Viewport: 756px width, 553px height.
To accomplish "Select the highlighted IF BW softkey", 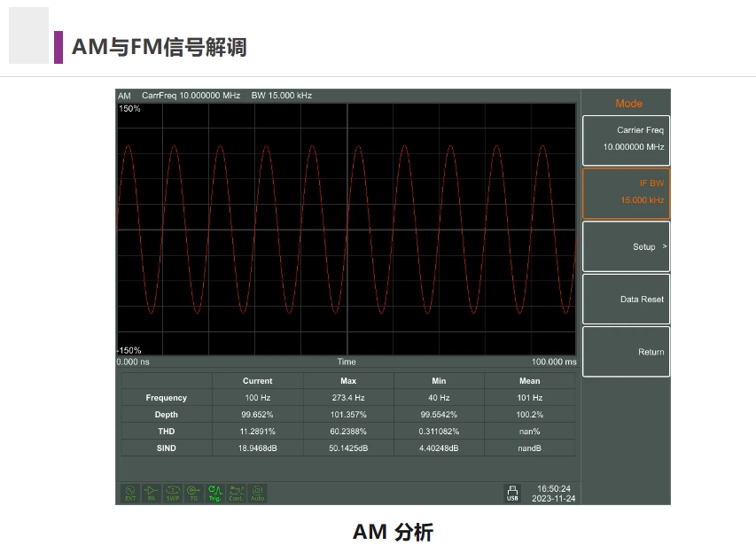I will click(x=626, y=192).
